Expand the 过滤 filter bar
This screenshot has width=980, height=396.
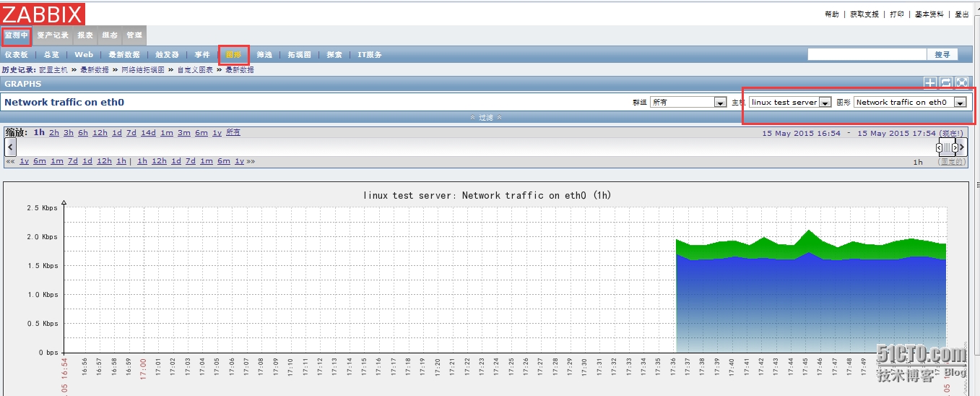pos(485,117)
